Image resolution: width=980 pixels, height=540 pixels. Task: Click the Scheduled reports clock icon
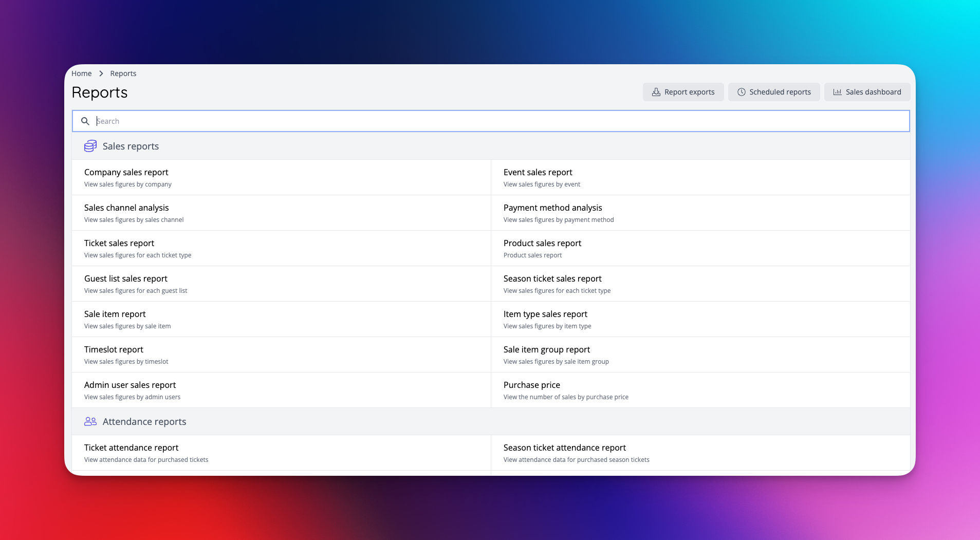[742, 92]
